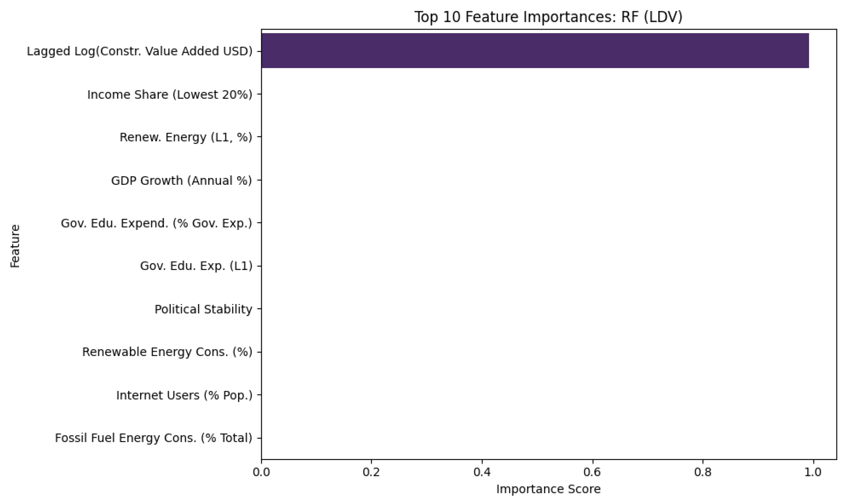Select the "Lagged Log(Constr. Value Added USD)" label

point(140,51)
